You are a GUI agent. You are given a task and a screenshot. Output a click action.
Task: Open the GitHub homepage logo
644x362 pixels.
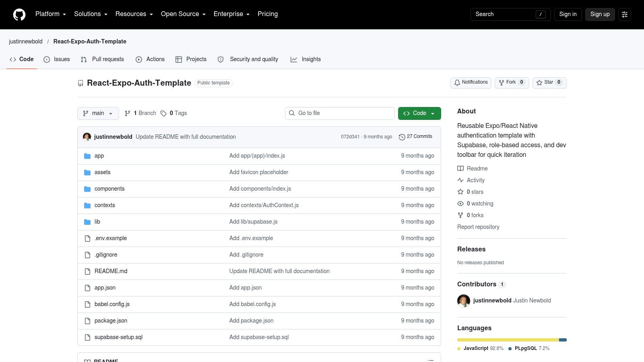click(19, 14)
